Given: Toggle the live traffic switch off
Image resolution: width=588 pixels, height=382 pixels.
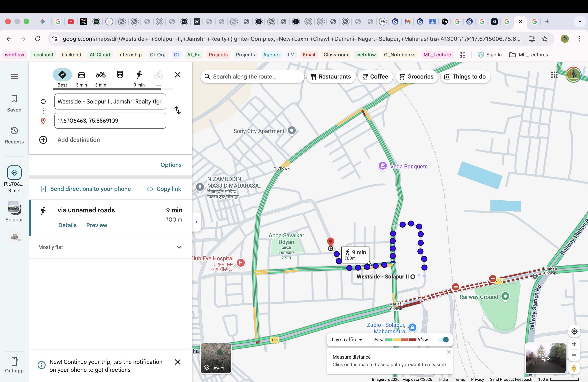Looking at the screenshot, I should coord(443,340).
